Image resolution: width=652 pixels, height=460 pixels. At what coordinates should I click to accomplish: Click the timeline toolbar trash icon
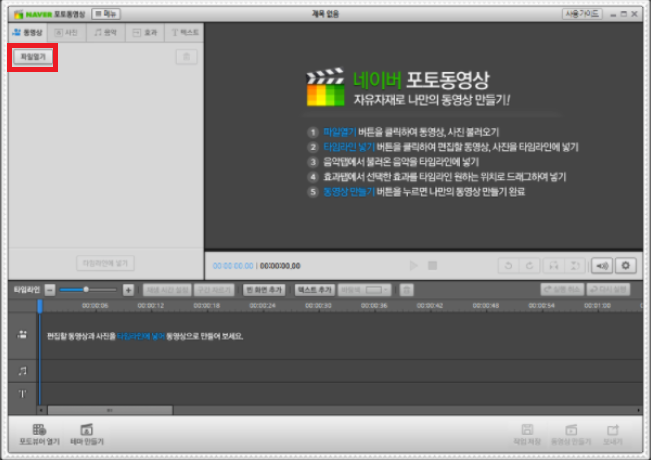[x=407, y=290]
